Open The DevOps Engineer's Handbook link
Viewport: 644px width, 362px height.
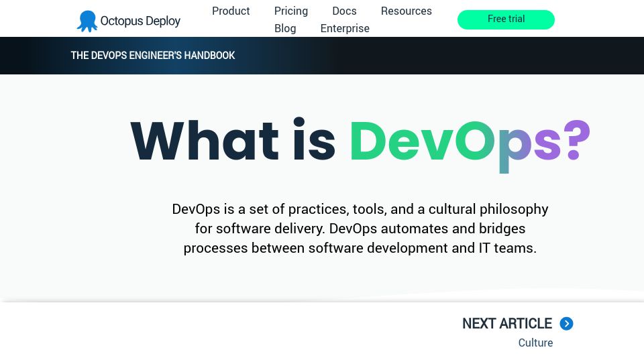pos(153,56)
